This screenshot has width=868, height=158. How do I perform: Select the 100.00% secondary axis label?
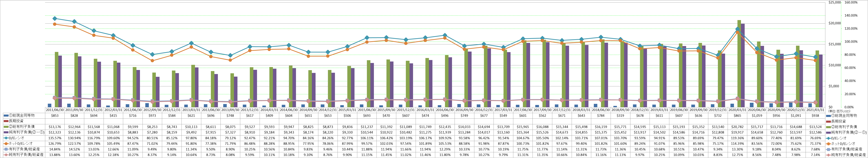coord(851,42)
